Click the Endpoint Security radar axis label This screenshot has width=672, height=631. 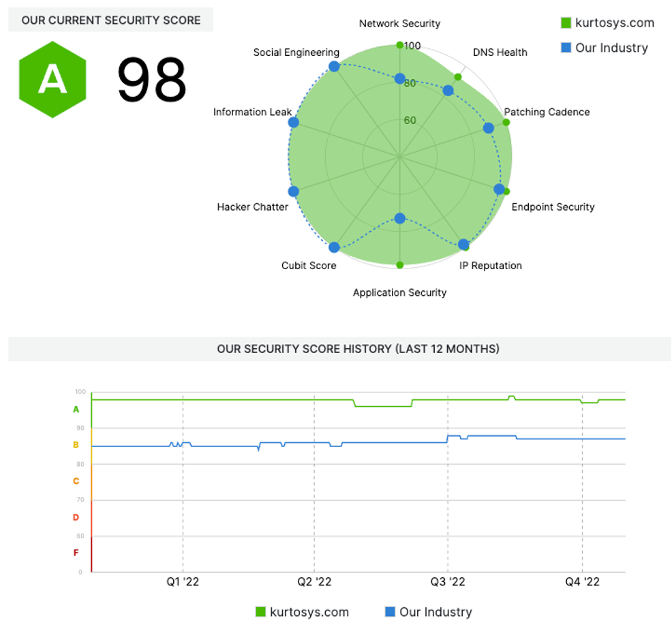coord(553,207)
